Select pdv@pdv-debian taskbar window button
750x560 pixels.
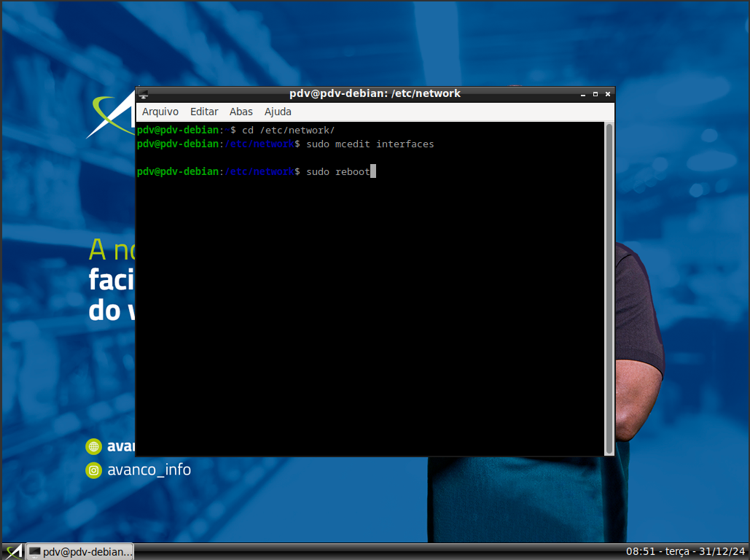click(79, 551)
